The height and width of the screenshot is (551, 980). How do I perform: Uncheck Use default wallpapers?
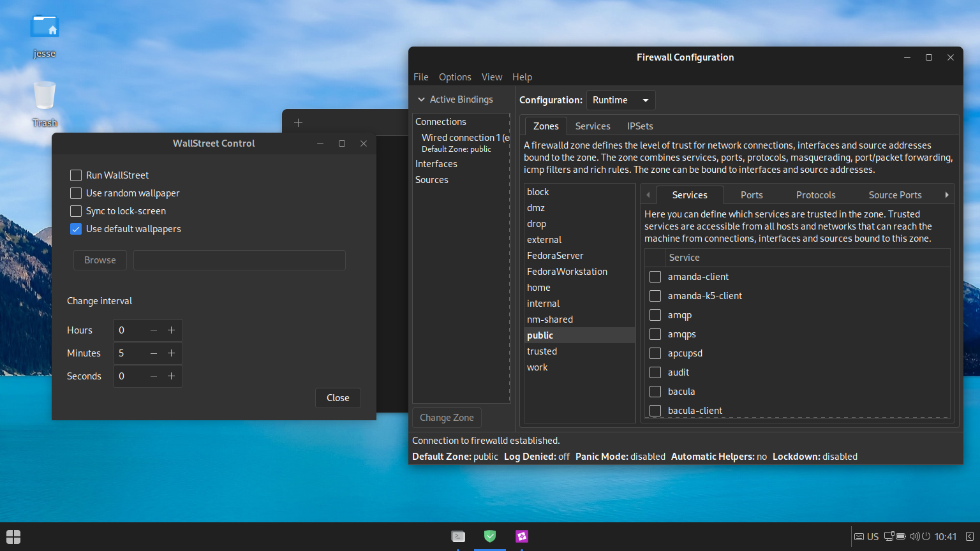tap(76, 229)
